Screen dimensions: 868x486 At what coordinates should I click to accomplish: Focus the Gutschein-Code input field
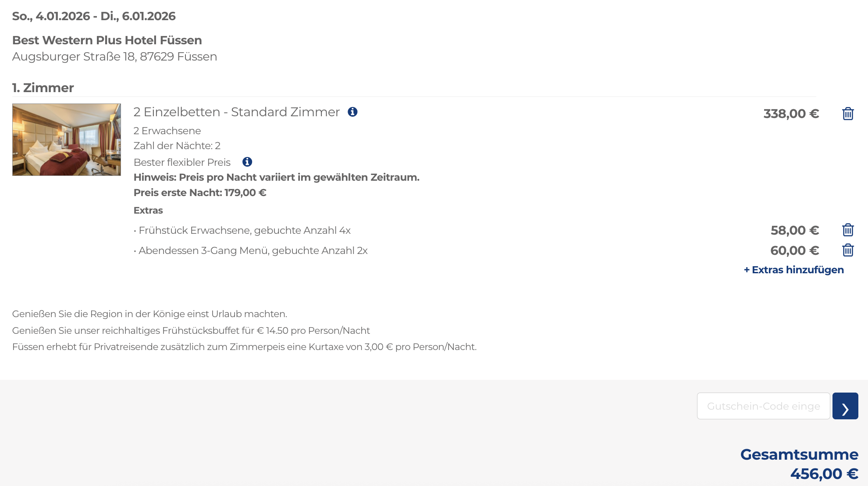coord(763,406)
